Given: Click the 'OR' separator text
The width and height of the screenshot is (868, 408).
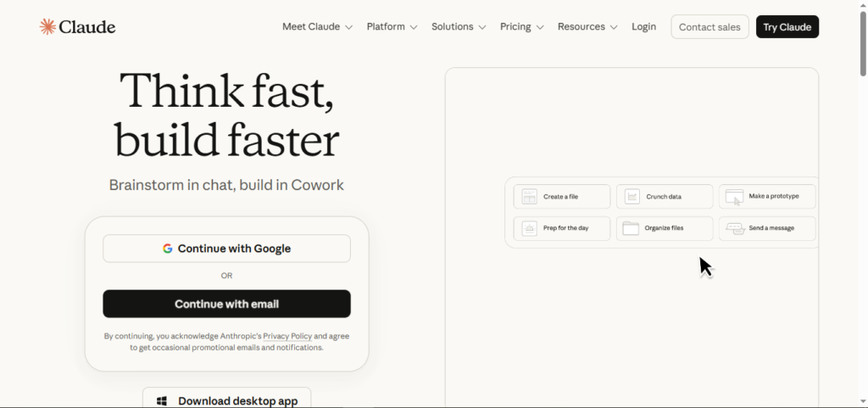Looking at the screenshot, I should click(x=226, y=276).
